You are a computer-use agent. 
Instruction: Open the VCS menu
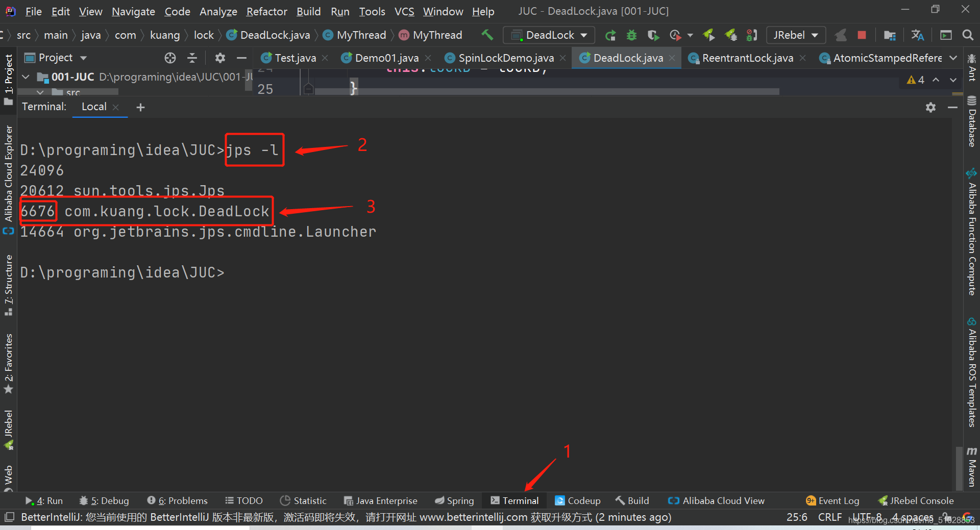click(x=404, y=11)
